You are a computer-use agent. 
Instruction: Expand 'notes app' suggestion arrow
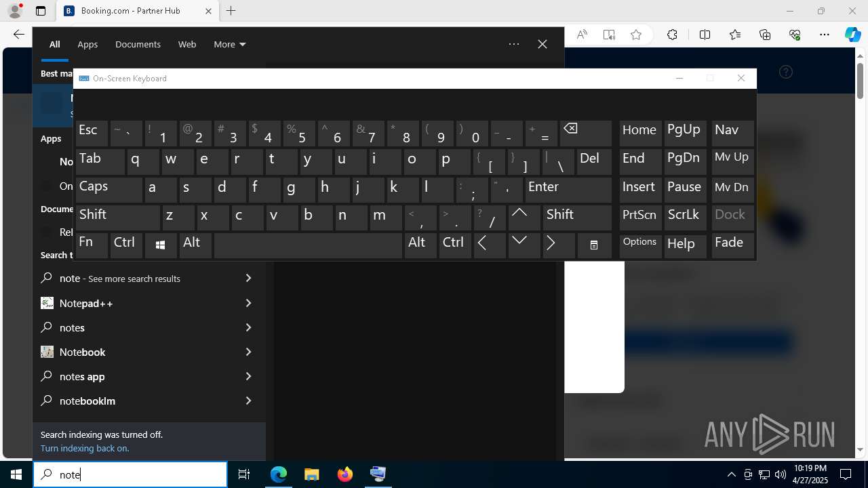[x=248, y=376]
